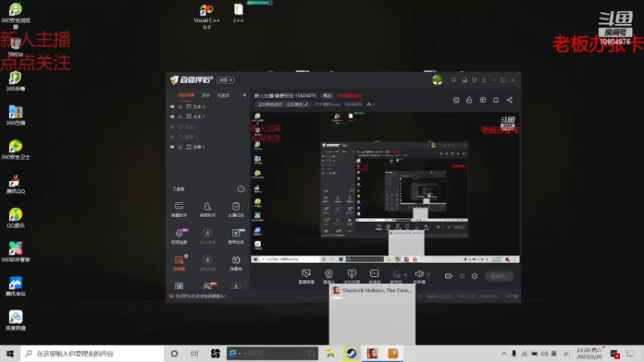644x362 pixels.
Task: Open the 视频连麦 tool in the toolbox
Action: [179, 236]
